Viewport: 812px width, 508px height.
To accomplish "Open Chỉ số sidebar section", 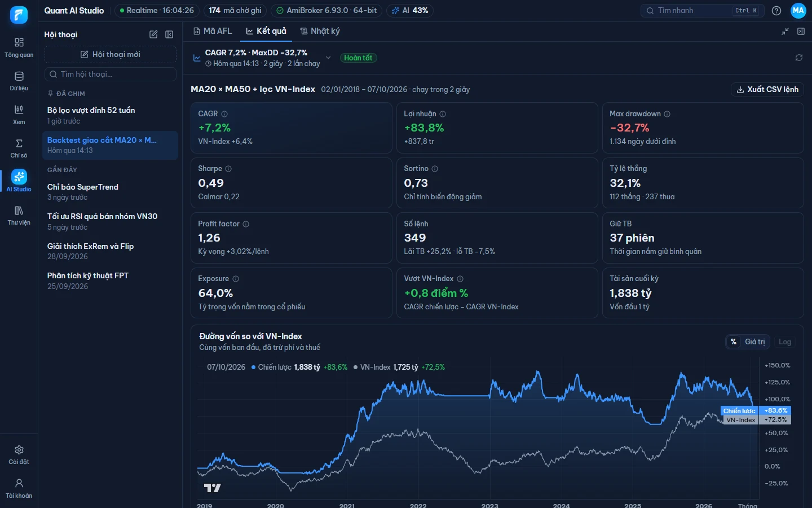I will point(19,148).
